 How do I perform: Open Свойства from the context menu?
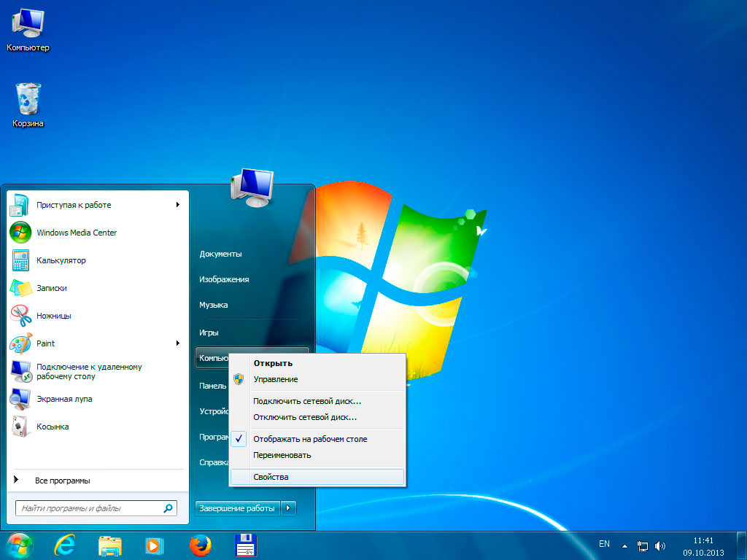click(317, 477)
